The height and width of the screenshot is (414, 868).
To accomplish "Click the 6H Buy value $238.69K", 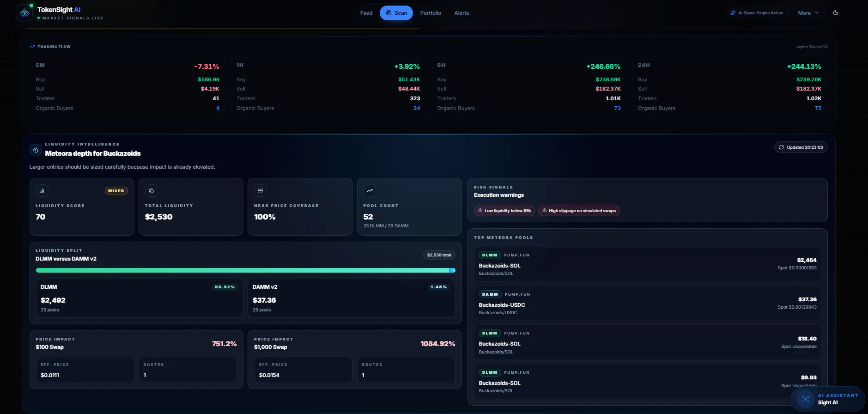I will click(608, 79).
